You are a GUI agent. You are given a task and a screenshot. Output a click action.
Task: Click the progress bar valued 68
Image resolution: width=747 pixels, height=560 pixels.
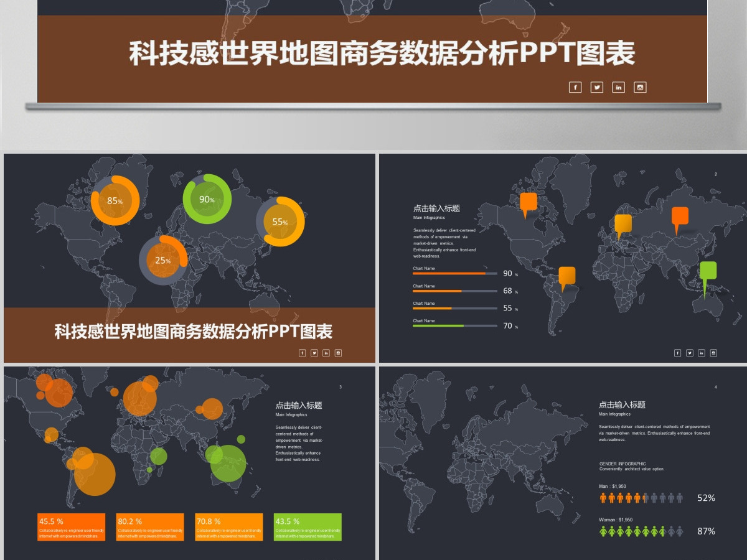click(455, 291)
